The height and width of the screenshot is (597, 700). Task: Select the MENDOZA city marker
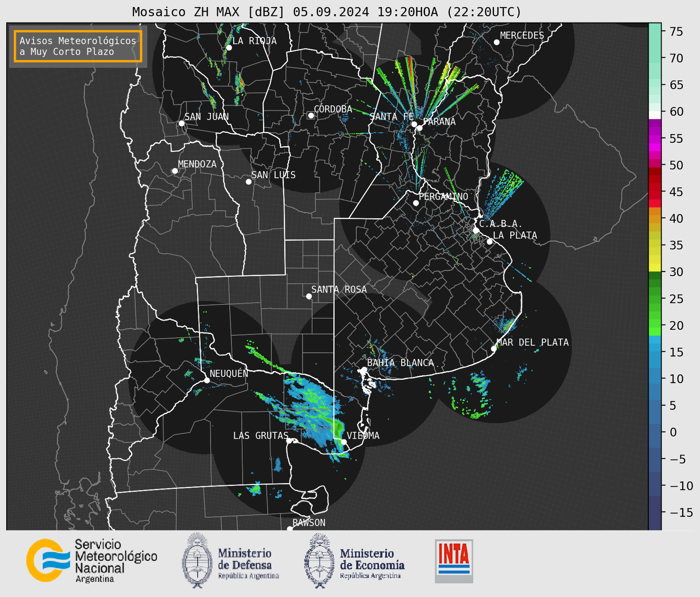point(175,171)
